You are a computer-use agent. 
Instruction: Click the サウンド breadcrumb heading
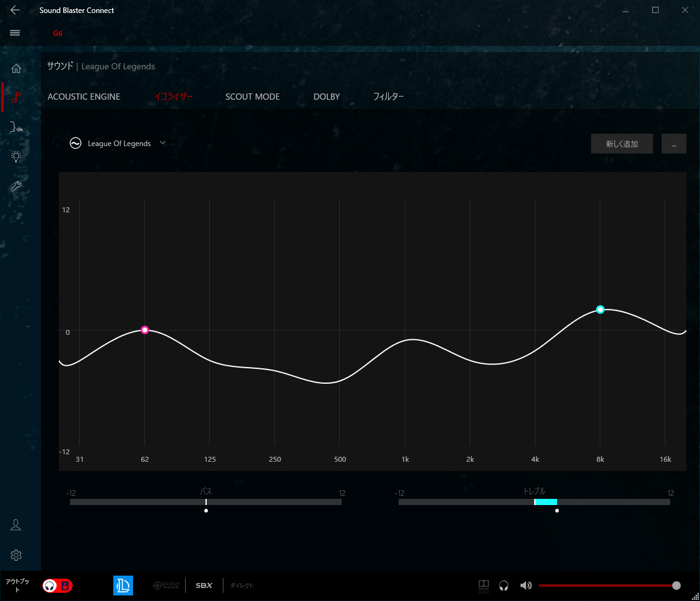pyautogui.click(x=60, y=66)
